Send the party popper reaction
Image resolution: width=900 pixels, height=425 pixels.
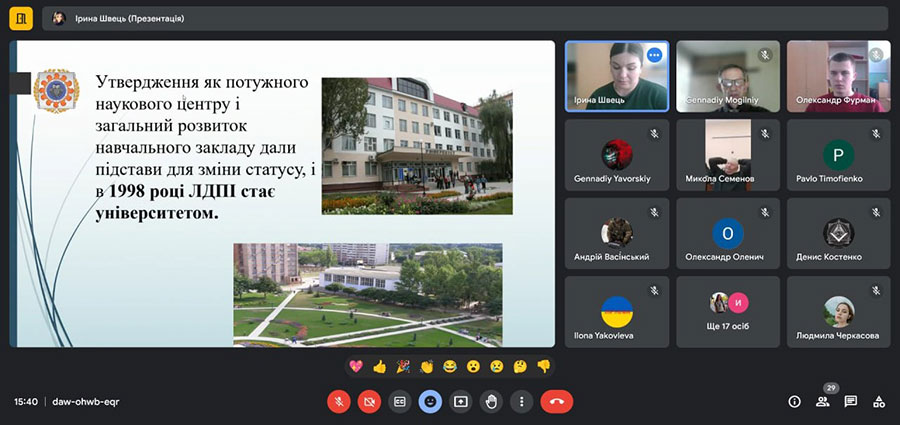point(403,366)
